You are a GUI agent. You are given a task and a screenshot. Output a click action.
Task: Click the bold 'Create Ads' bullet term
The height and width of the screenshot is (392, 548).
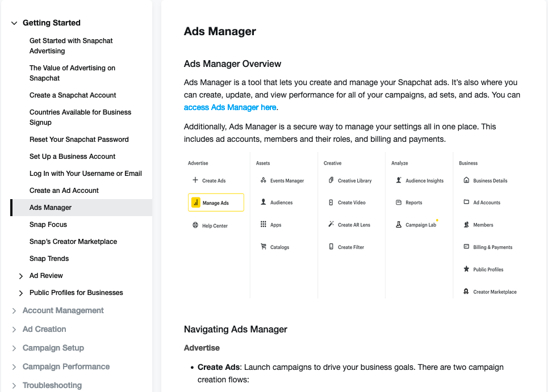pos(219,367)
